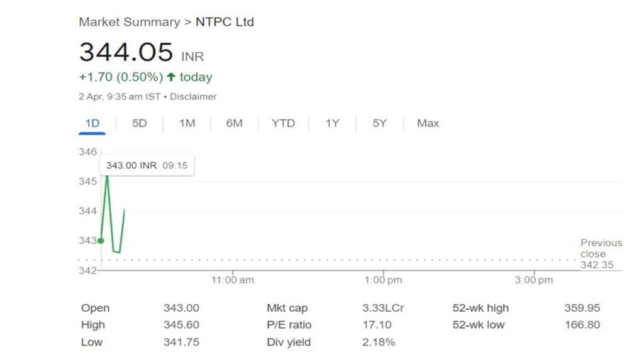The height and width of the screenshot is (362, 644).
Task: Switch to the 1D chart tab
Action: 92,123
